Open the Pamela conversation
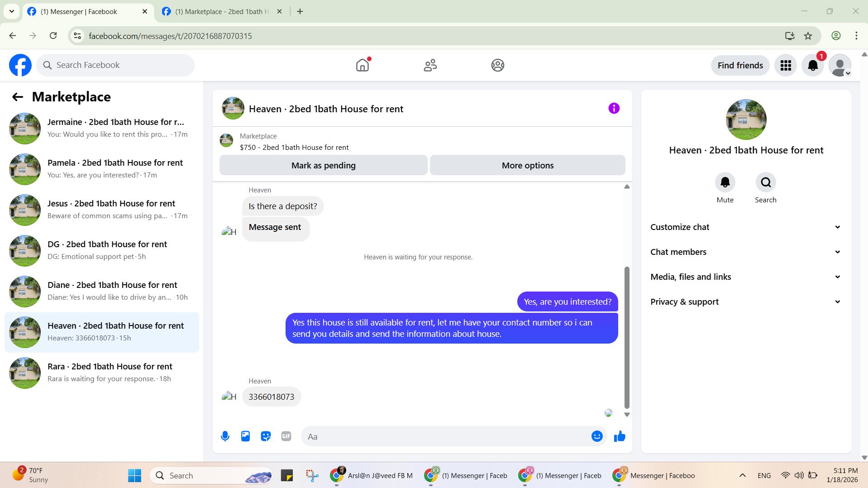The height and width of the screenshot is (488, 868). pos(102,169)
